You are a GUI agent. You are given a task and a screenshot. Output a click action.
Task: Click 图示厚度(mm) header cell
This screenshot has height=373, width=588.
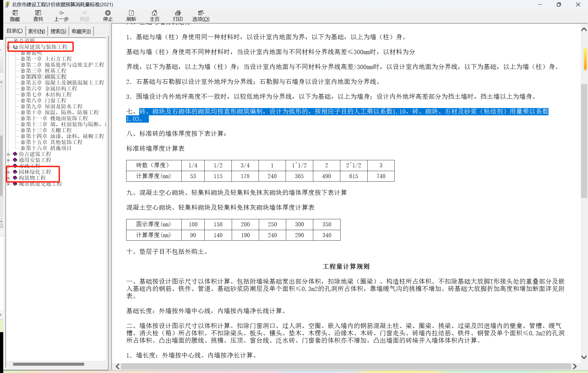click(153, 224)
